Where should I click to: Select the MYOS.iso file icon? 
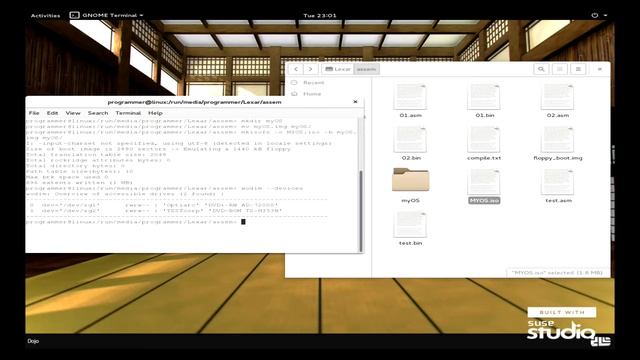(484, 182)
